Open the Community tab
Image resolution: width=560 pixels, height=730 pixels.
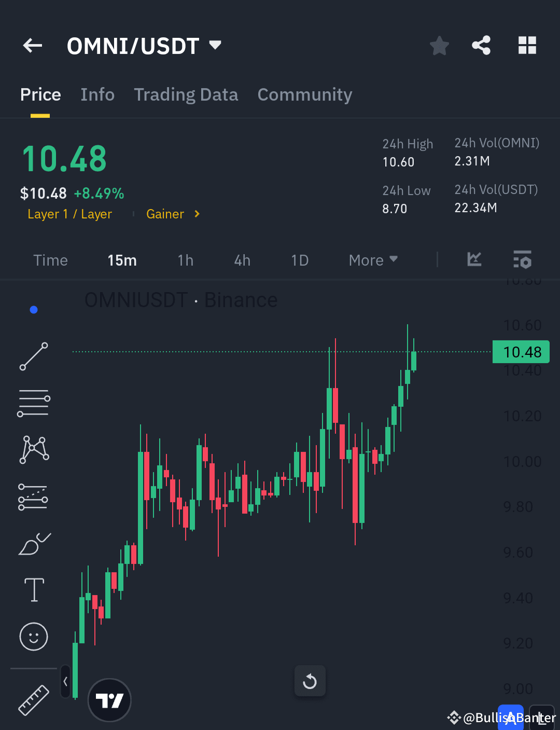point(305,94)
